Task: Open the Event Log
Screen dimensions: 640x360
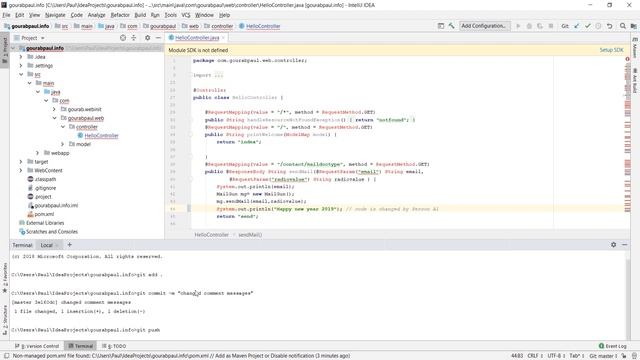Action: tap(612, 346)
